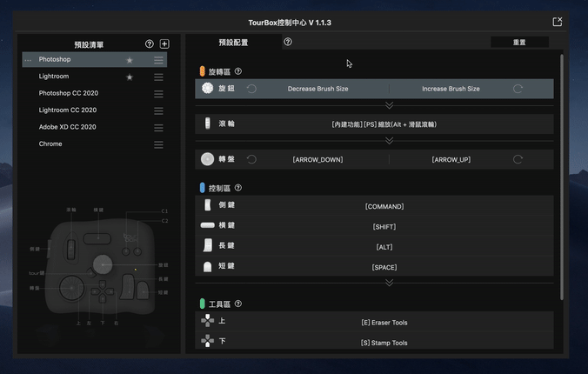Open hamburger menu for Photoshop CC 2020
Screen dimensions: 588x374
tap(158, 94)
